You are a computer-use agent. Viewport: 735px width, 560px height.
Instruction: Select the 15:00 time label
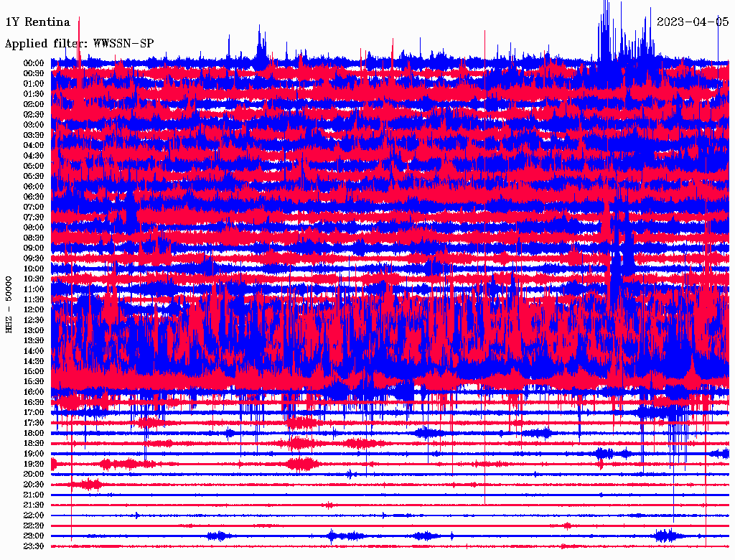pos(34,371)
